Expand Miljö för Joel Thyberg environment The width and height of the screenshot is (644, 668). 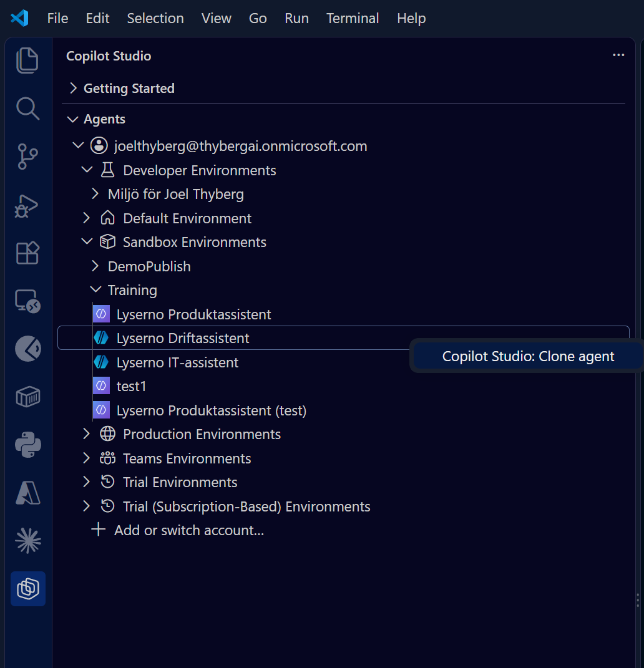(x=95, y=194)
